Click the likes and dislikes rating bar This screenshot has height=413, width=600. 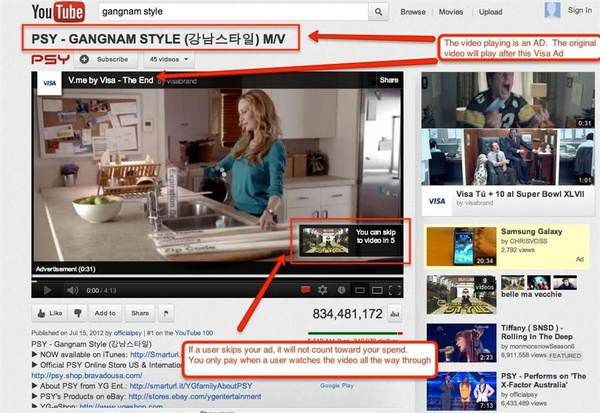(x=355, y=333)
